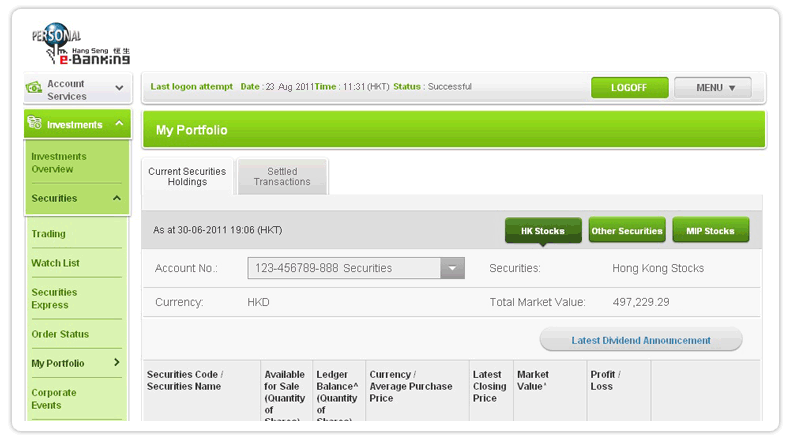Select Current Securities Holdings tab
Viewport: 790px width, 436px height.
[187, 177]
